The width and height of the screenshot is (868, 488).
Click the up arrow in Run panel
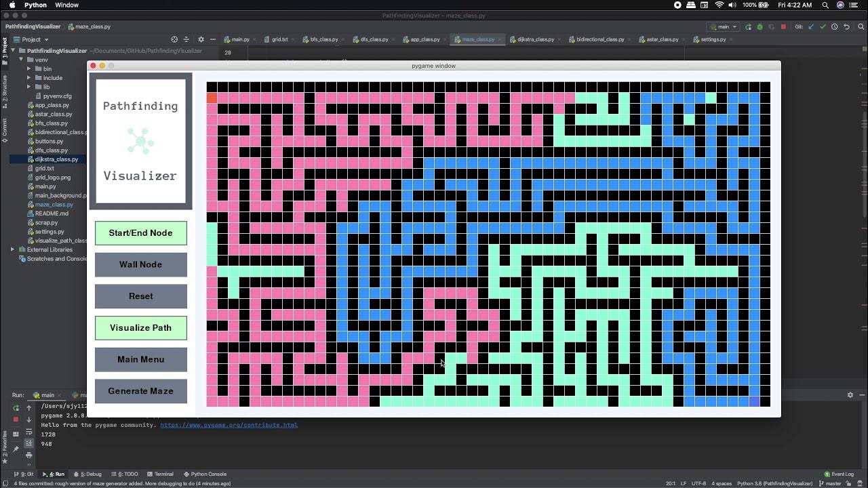pos(29,408)
